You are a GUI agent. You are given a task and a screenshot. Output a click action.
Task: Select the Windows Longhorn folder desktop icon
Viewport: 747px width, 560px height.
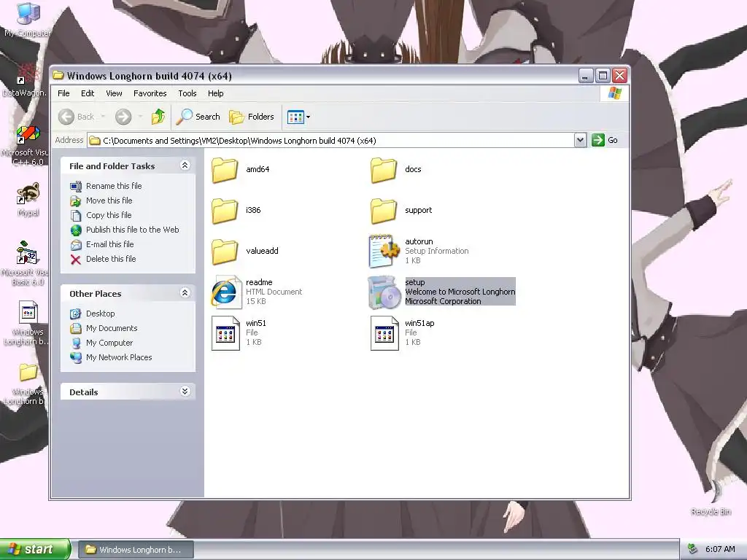(26, 384)
